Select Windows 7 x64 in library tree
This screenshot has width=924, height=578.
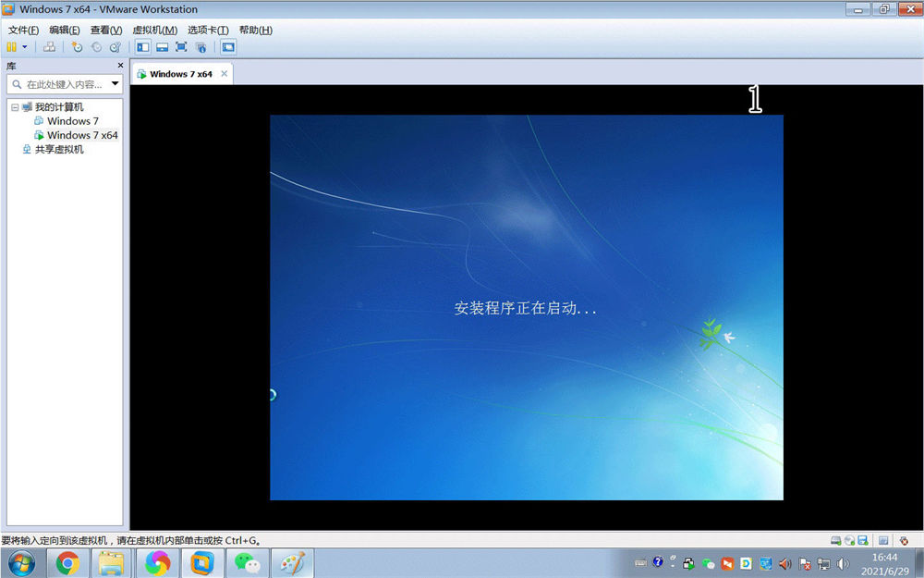[x=82, y=135]
